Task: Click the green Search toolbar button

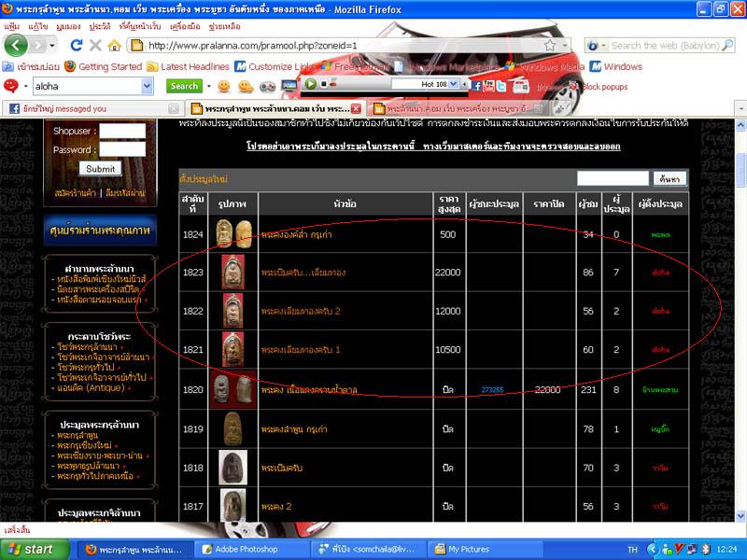Action: pos(185,86)
